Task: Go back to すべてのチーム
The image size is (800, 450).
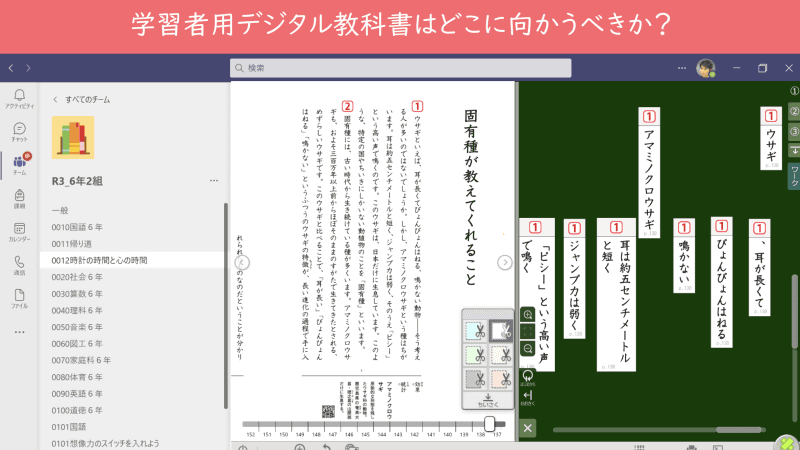Action: pos(82,99)
